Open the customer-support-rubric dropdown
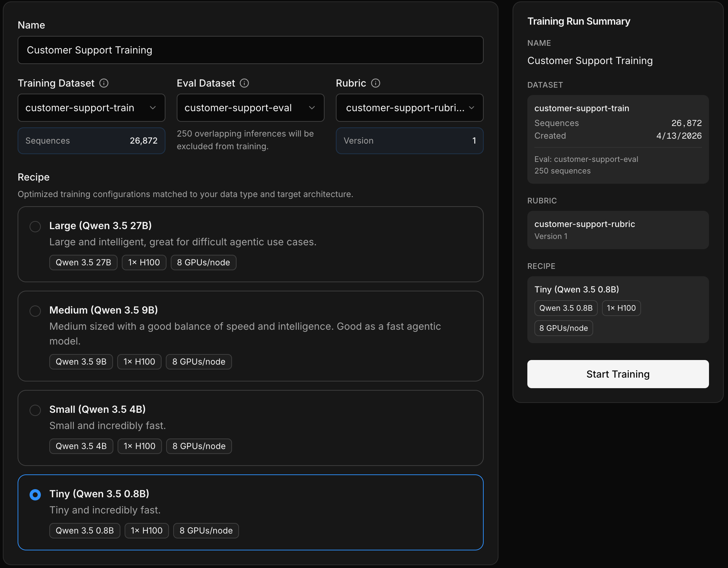728x568 pixels. [410, 108]
